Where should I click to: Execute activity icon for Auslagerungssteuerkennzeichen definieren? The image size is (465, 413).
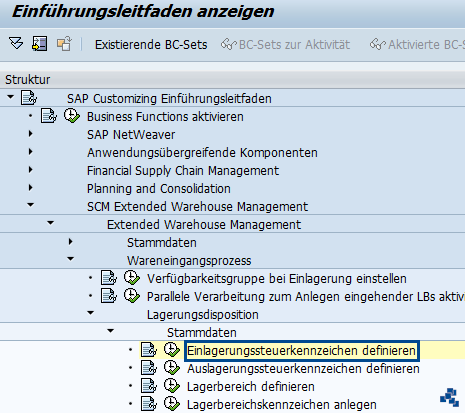172,368
